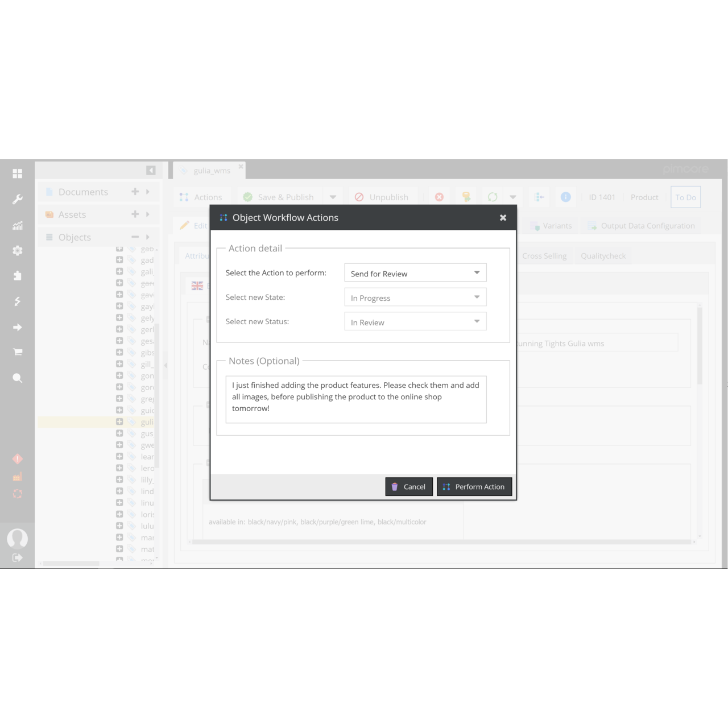Open the marketing chart icon in sidebar

[x=18, y=225]
